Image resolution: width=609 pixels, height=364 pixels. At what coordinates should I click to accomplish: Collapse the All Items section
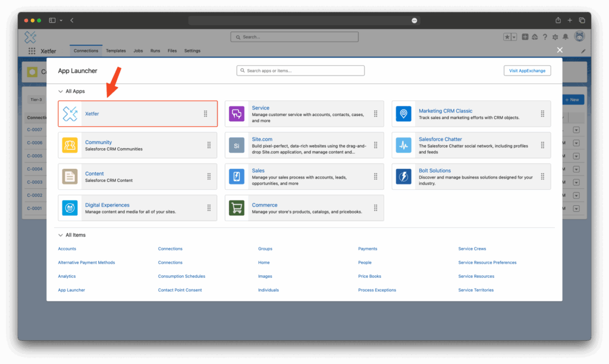61,235
